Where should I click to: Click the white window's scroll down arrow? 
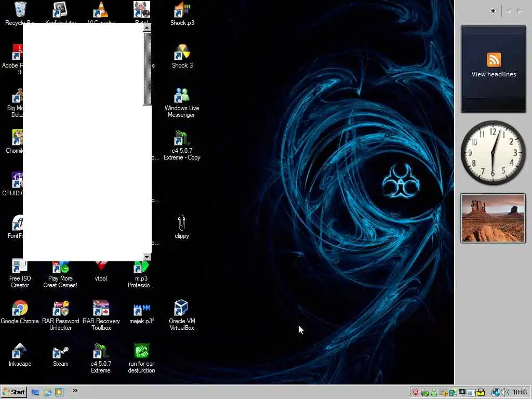147,257
